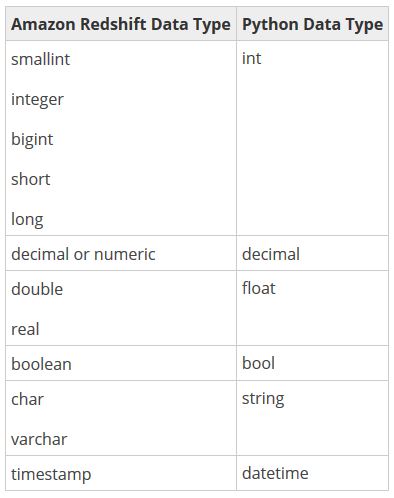Click the int Python type
Image resolution: width=394 pixels, height=498 pixels.
tap(252, 58)
